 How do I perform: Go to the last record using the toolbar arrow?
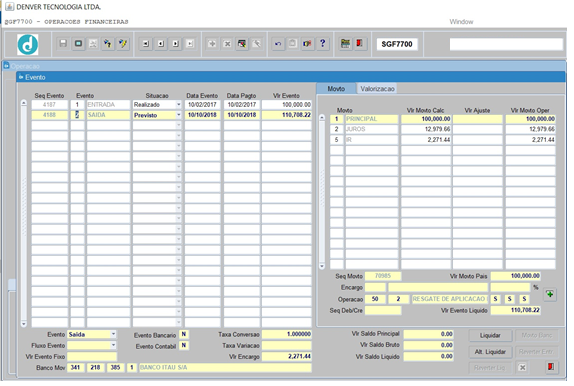190,44
